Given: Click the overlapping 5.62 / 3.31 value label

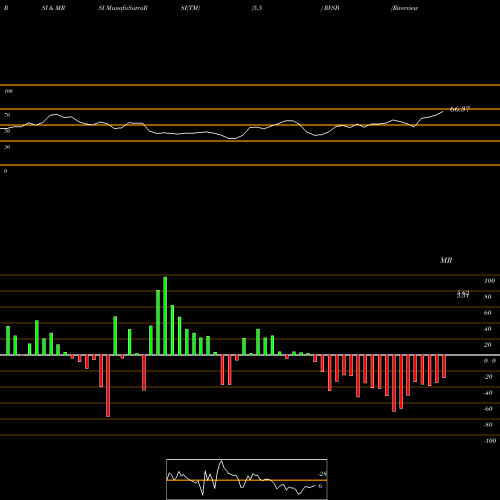Looking at the screenshot, I should point(463,294).
